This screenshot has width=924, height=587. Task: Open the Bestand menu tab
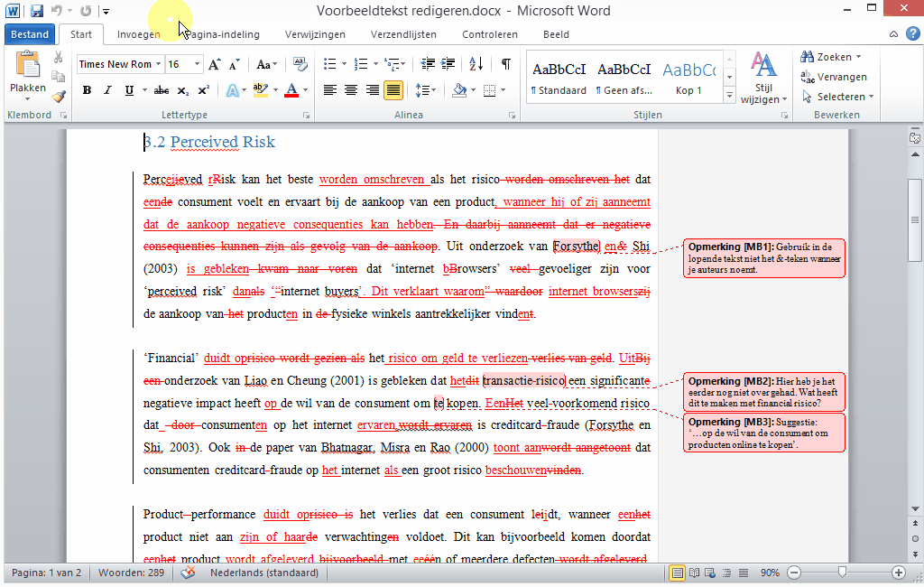(30, 34)
